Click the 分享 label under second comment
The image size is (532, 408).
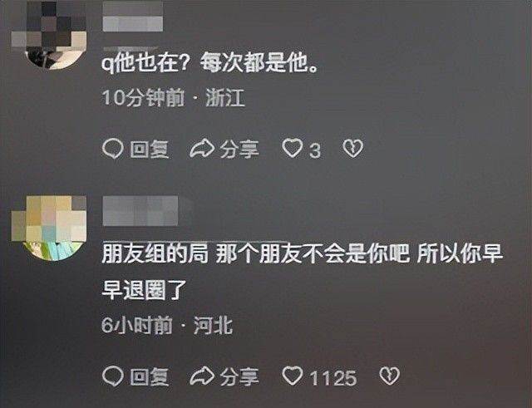[x=239, y=376]
